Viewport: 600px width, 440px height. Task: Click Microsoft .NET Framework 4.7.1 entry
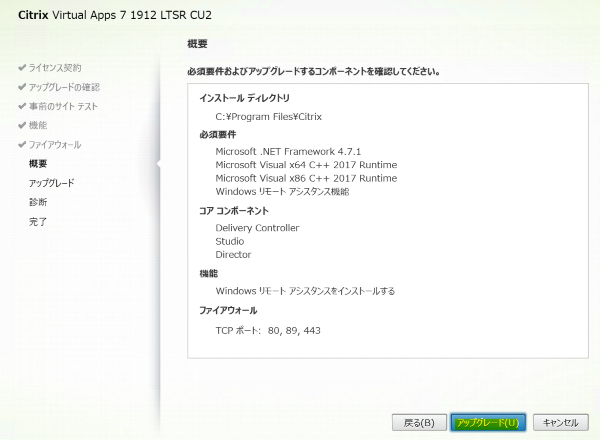pyautogui.click(x=288, y=152)
